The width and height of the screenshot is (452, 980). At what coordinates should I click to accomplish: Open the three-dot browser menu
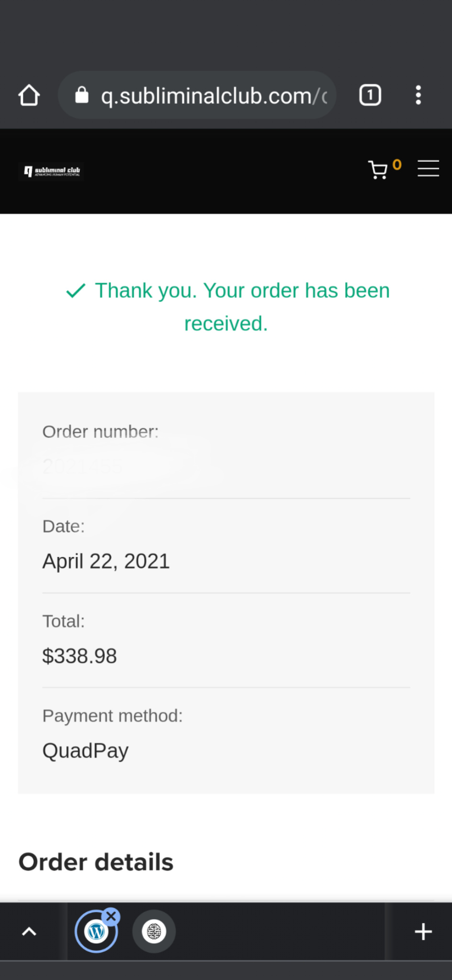[x=418, y=95]
